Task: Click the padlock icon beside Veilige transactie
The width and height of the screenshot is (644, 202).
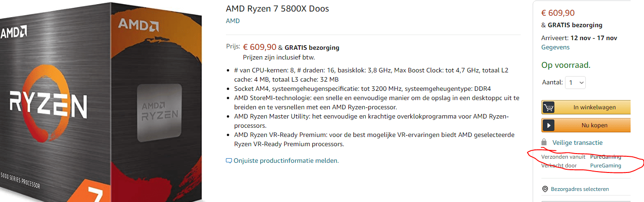Action: point(544,143)
